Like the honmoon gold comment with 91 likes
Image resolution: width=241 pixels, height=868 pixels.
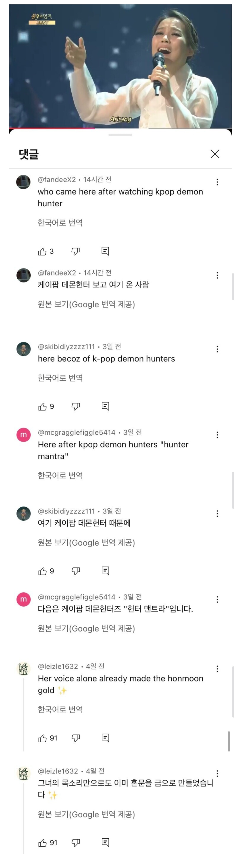click(x=43, y=738)
